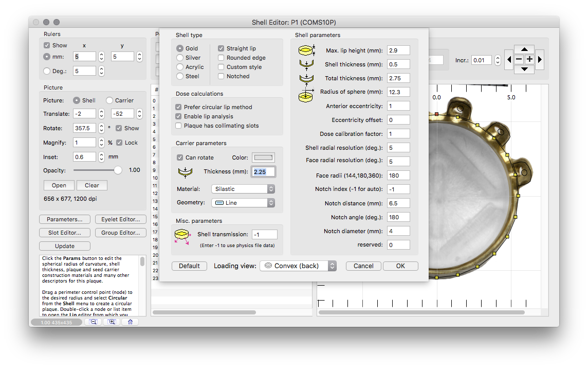The height and width of the screenshot is (368, 588).
Task: Click the carrier thickness diagram icon
Action: coord(185,172)
